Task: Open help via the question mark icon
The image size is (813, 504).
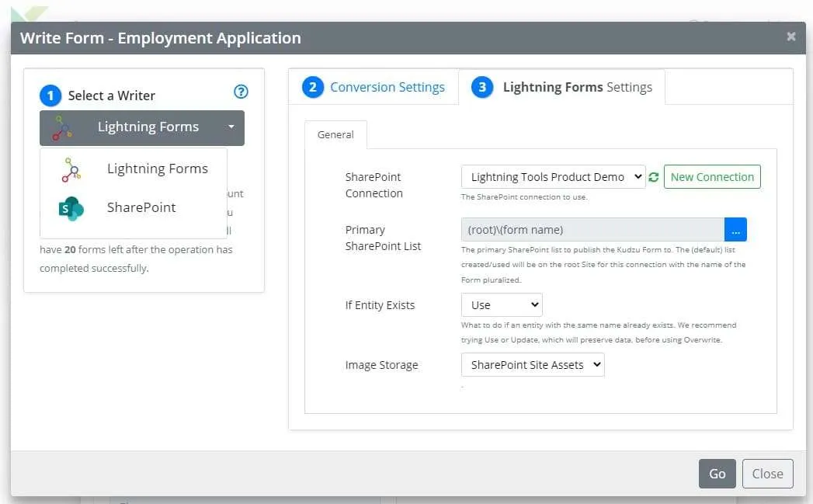Action: (241, 91)
